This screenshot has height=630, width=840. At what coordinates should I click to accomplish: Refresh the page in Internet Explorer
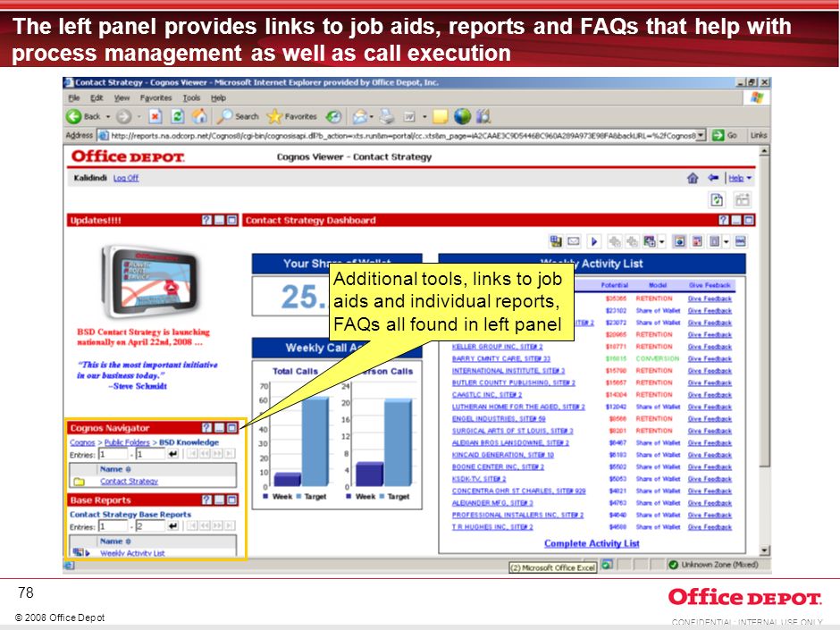click(178, 116)
